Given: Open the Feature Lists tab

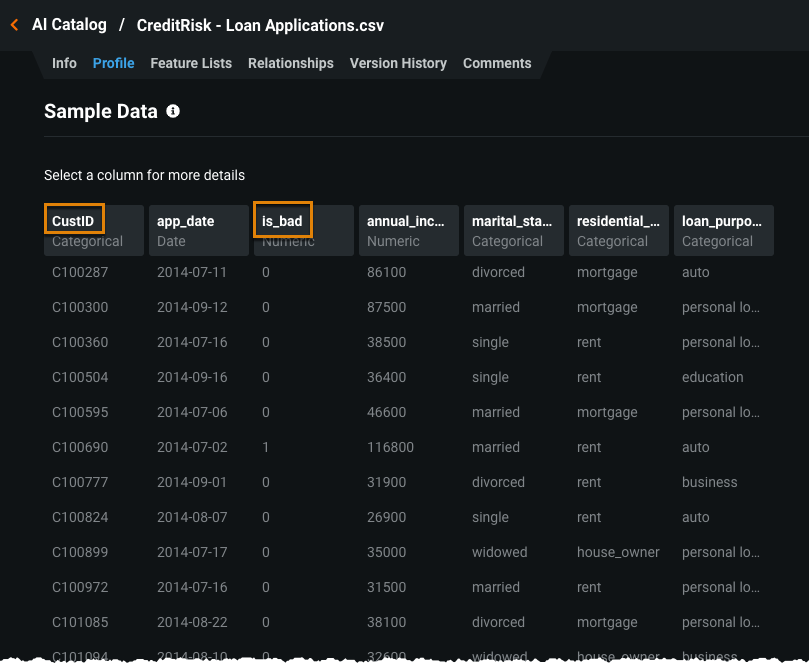Looking at the screenshot, I should [191, 63].
